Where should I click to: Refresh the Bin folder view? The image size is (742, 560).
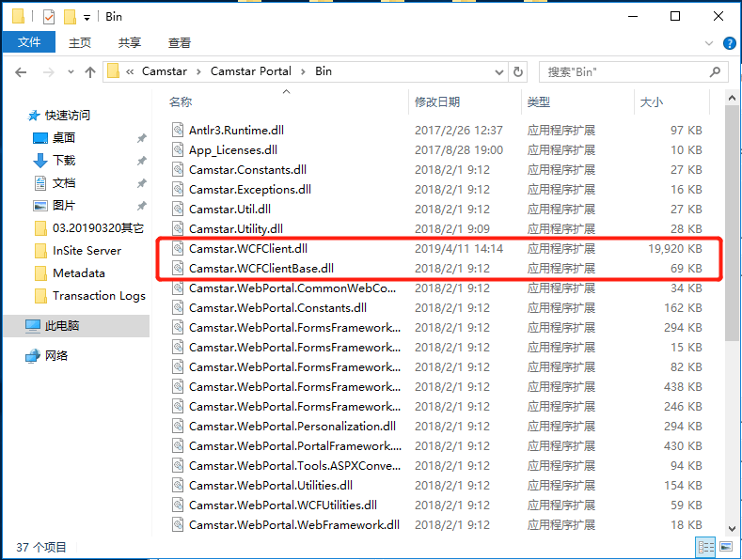click(518, 71)
